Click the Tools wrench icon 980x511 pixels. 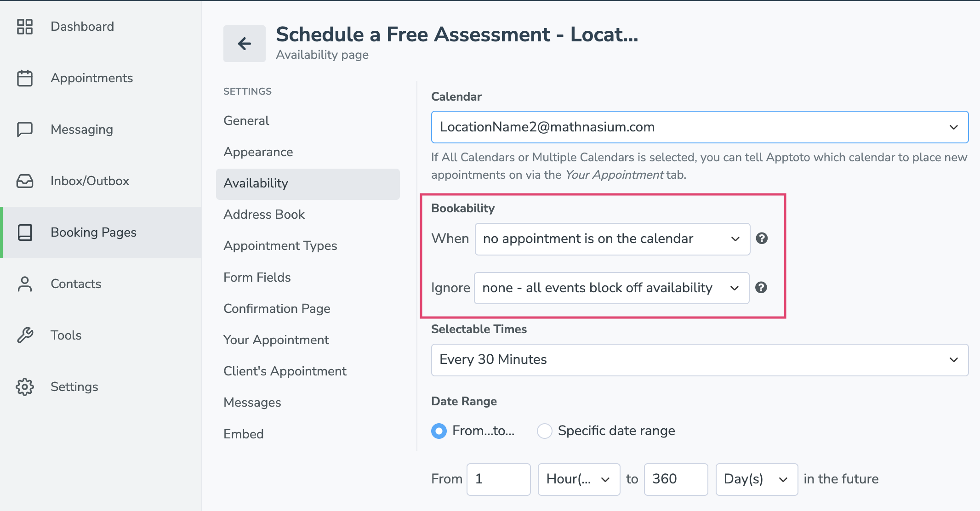click(25, 335)
